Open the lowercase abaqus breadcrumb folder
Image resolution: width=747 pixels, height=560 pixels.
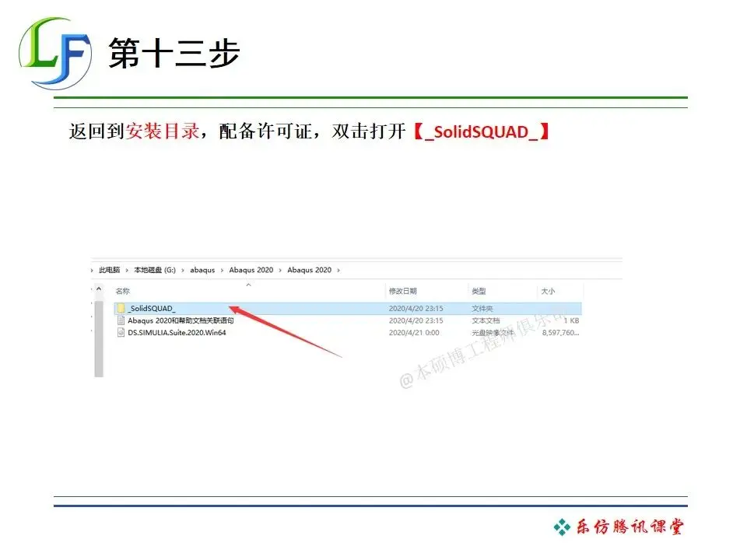point(202,270)
